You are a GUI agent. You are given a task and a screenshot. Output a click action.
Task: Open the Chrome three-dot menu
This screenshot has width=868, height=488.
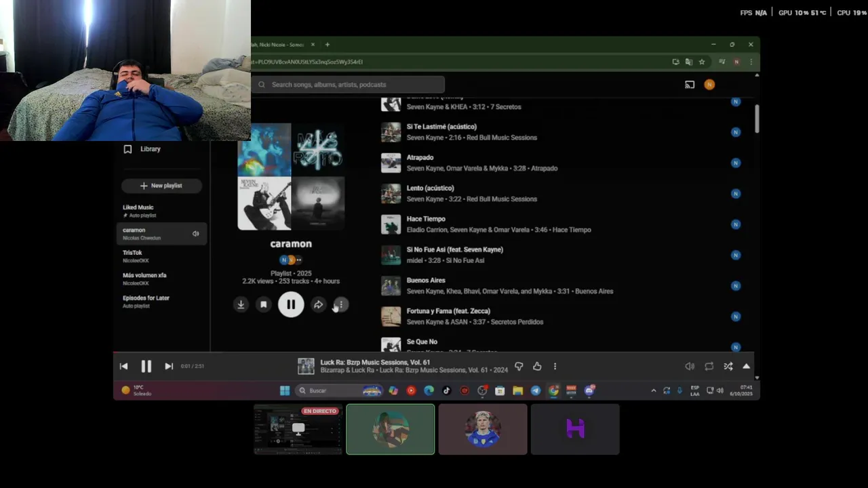(x=751, y=62)
